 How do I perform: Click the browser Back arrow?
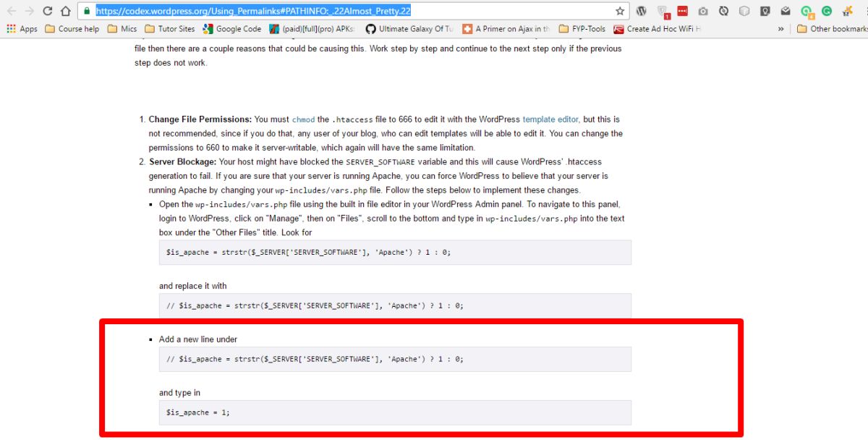(12, 11)
